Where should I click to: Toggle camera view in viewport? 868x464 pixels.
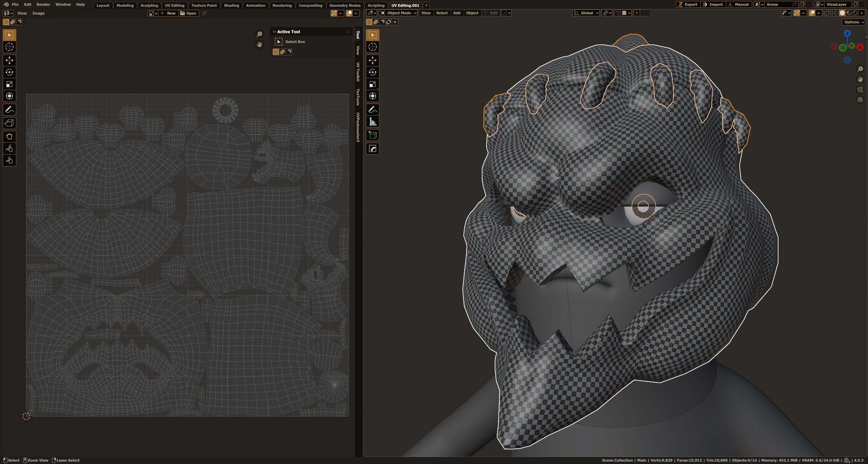[860, 89]
